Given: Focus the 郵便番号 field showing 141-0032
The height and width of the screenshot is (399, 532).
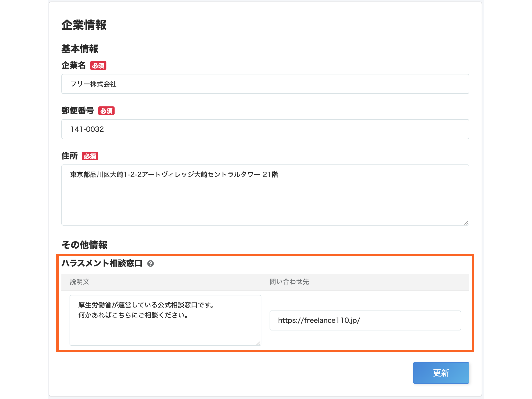Looking at the screenshot, I should point(265,129).
